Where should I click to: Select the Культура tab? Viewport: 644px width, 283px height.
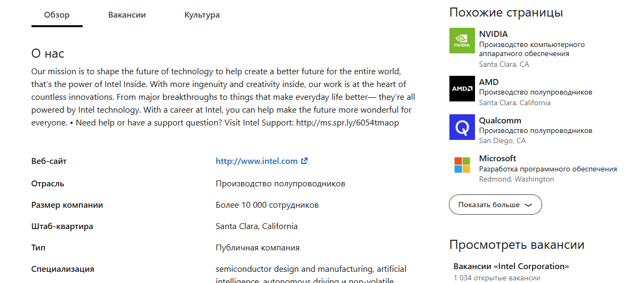point(202,15)
